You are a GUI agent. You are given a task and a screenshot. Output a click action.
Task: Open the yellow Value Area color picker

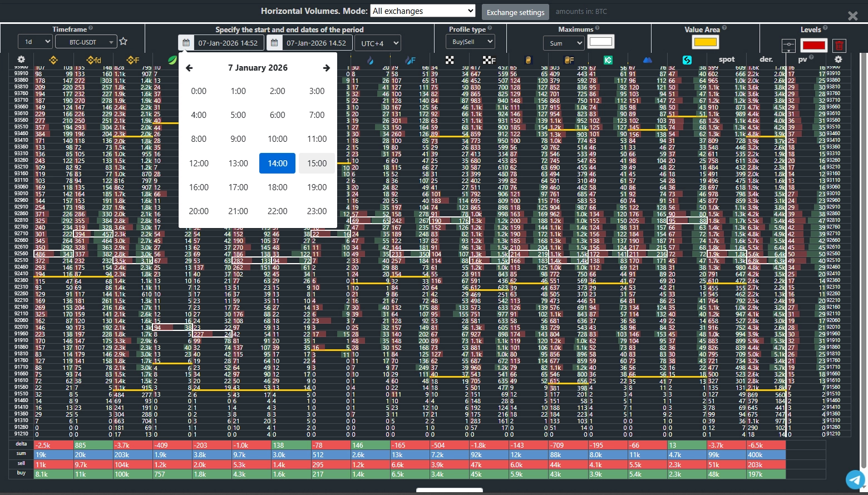point(705,42)
